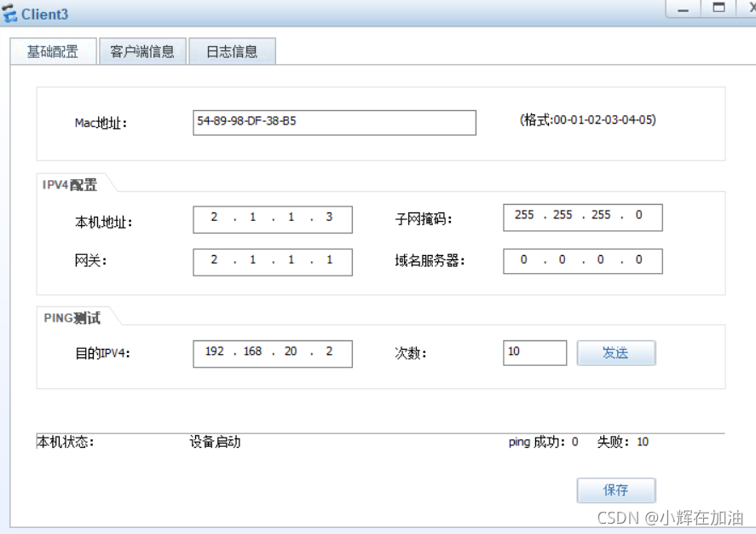Screen dimensions: 756x534
Task: Click the 次数 label
Action: pyautogui.click(x=411, y=353)
